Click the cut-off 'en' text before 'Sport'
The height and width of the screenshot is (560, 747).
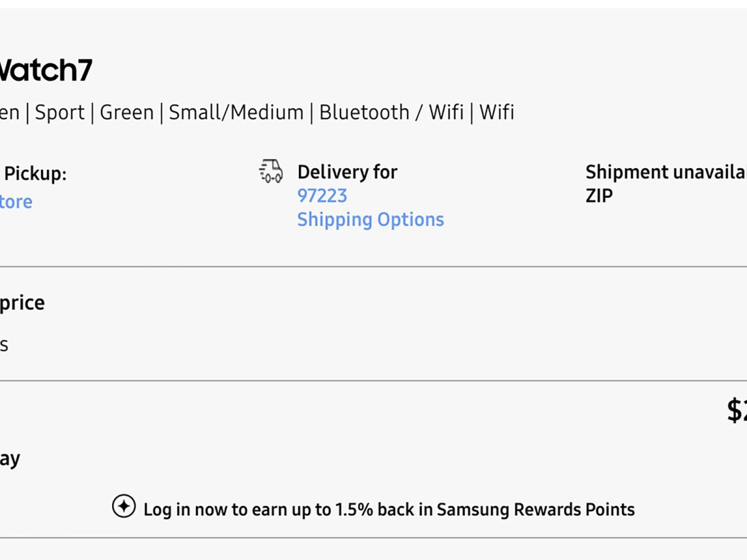click(9, 113)
